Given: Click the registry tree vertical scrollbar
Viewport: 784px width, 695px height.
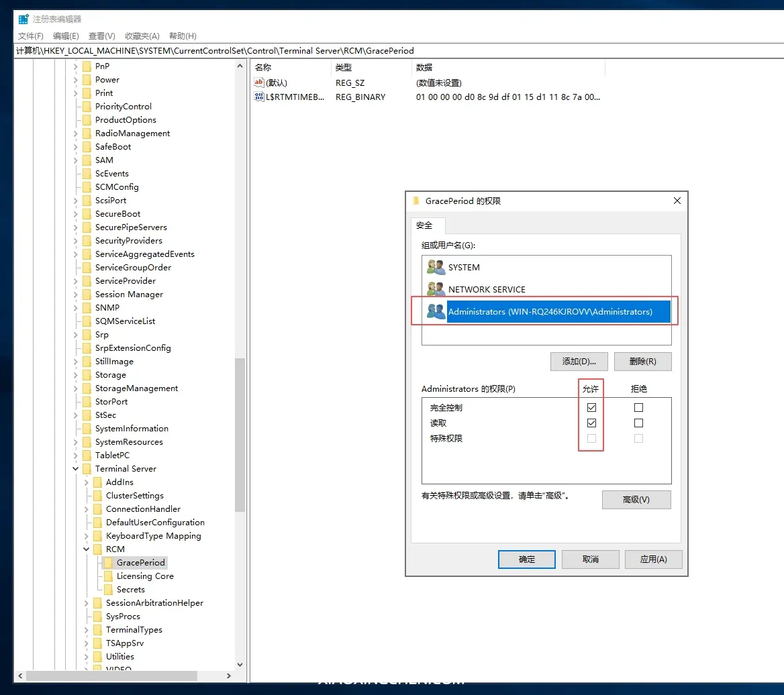Looking at the screenshot, I should coord(240,435).
